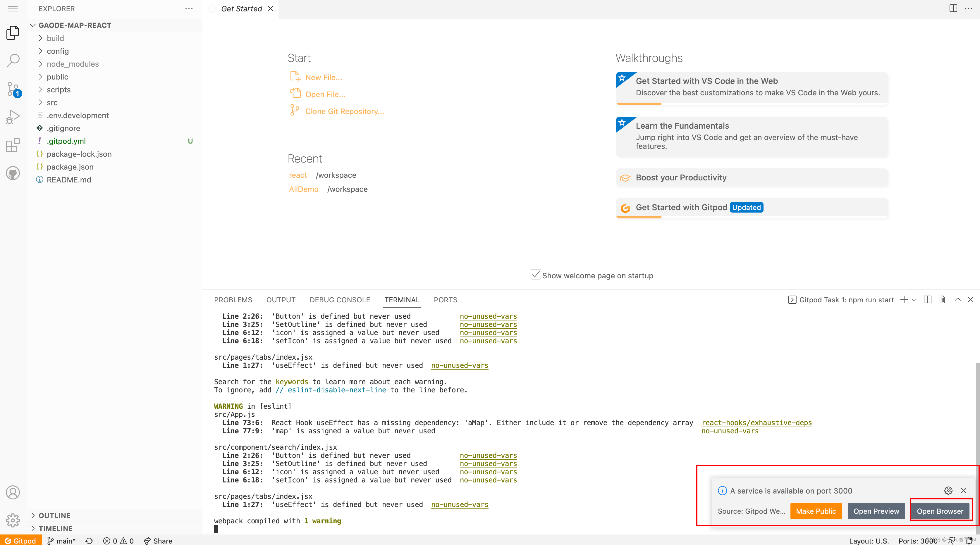Viewport: 980px width, 545px height.
Task: Switch to the DEBUG CONSOLE tab
Action: click(340, 300)
